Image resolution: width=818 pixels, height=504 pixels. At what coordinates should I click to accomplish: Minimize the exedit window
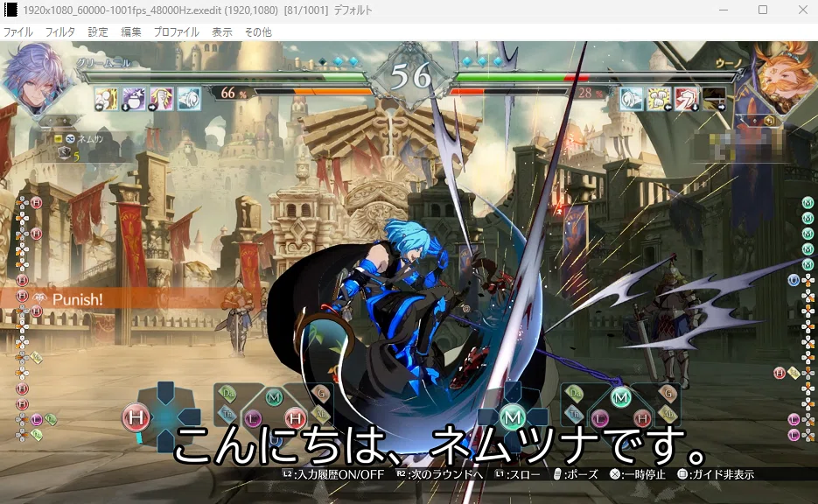pyautogui.click(x=723, y=10)
